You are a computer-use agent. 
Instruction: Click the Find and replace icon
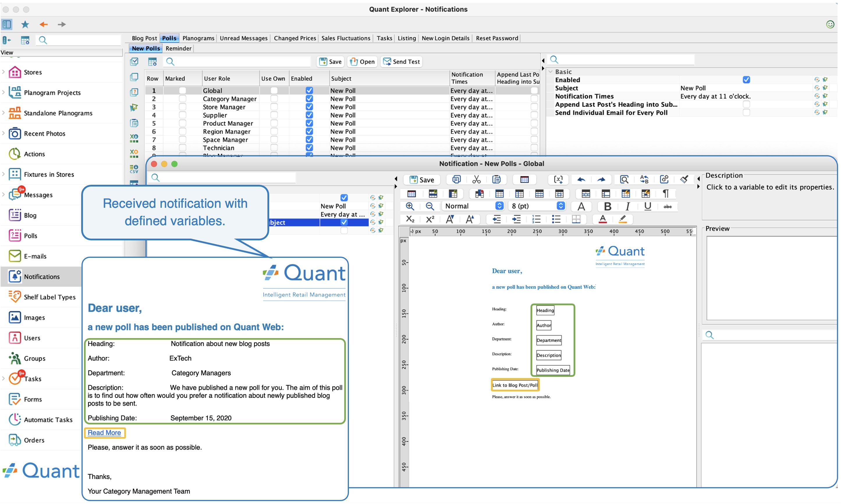tap(644, 179)
